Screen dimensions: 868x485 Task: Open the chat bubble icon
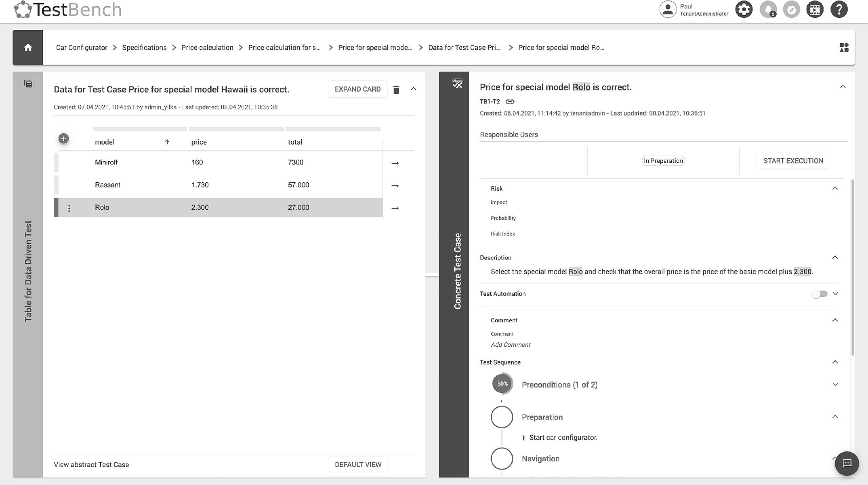846,463
